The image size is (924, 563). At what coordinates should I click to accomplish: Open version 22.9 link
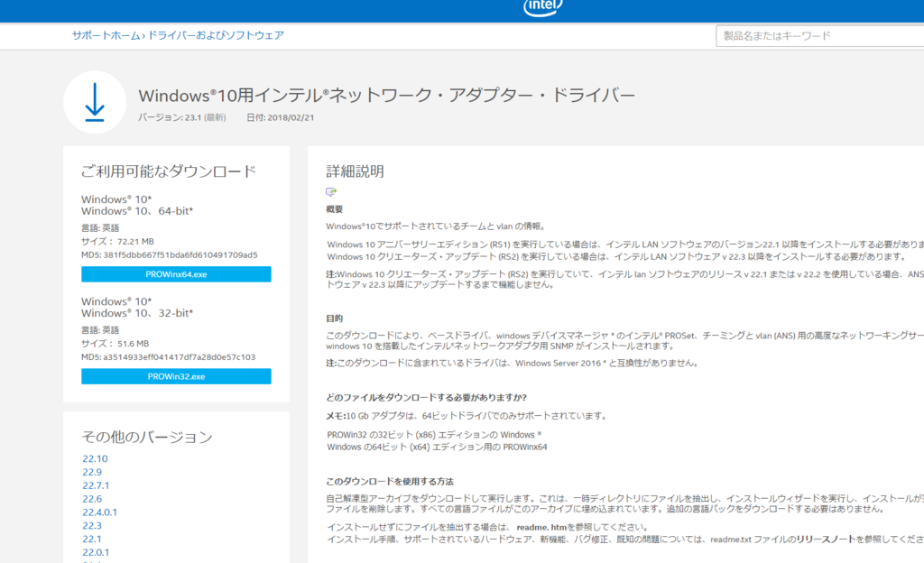(92, 472)
